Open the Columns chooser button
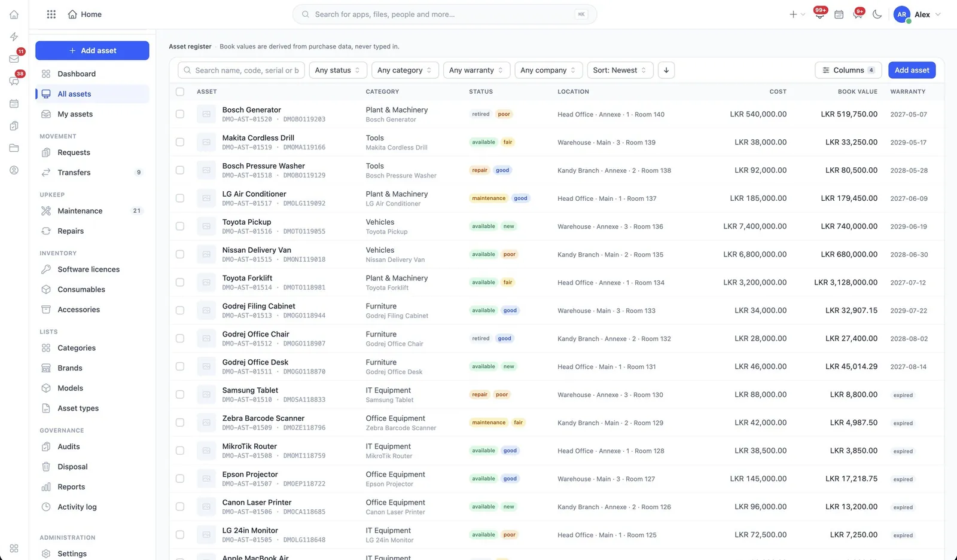This screenshot has height=560, width=957. coord(848,70)
